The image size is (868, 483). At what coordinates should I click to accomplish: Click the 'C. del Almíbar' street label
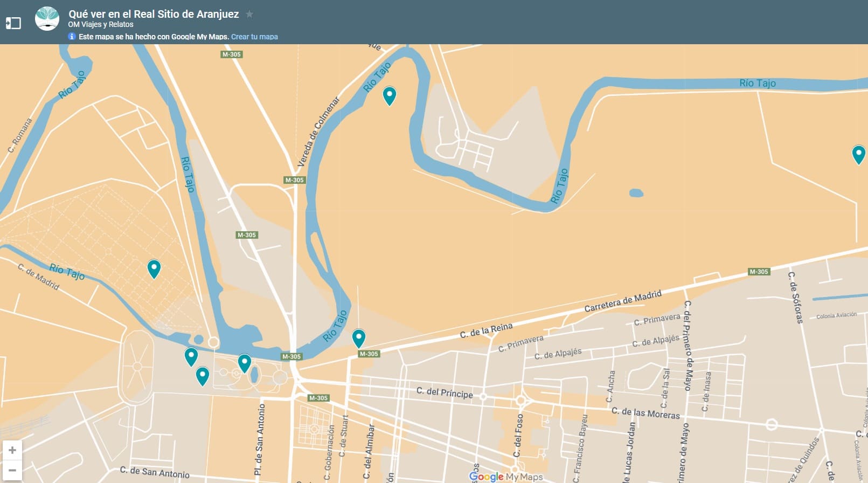coord(369,452)
